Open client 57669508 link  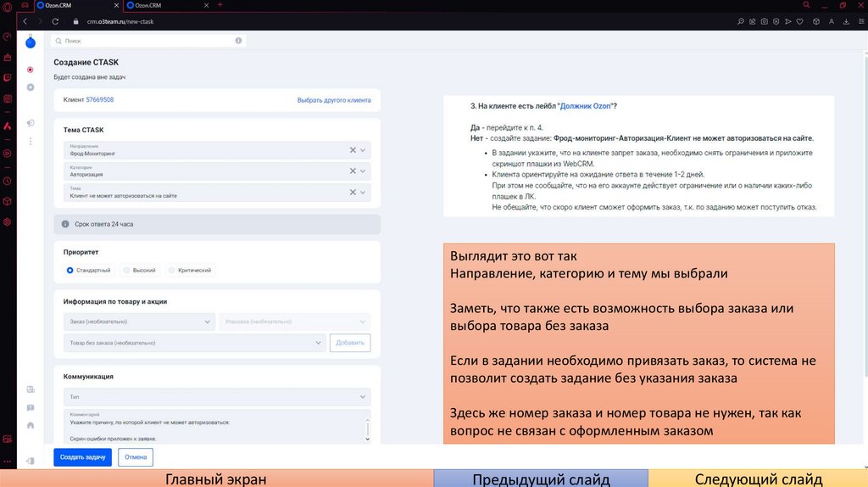pyautogui.click(x=100, y=100)
